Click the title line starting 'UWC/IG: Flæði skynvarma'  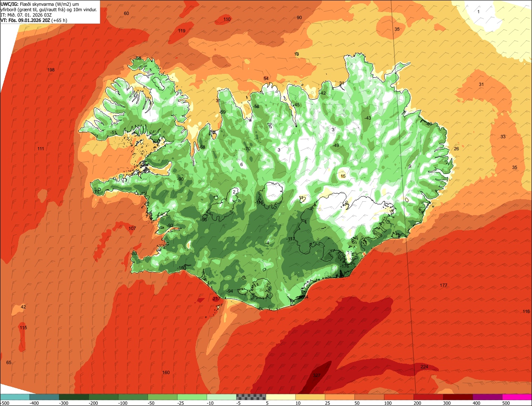tap(40, 4)
